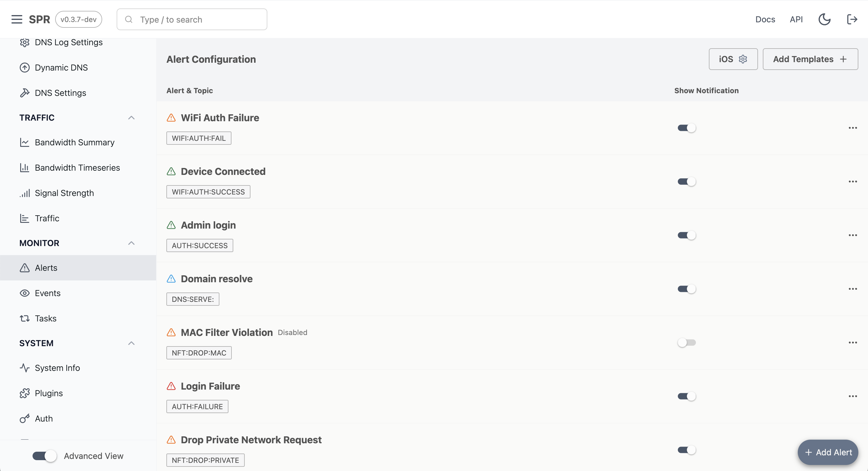868x471 pixels.
Task: Enable the MAC Filter Violation notification toggle
Action: (687, 342)
